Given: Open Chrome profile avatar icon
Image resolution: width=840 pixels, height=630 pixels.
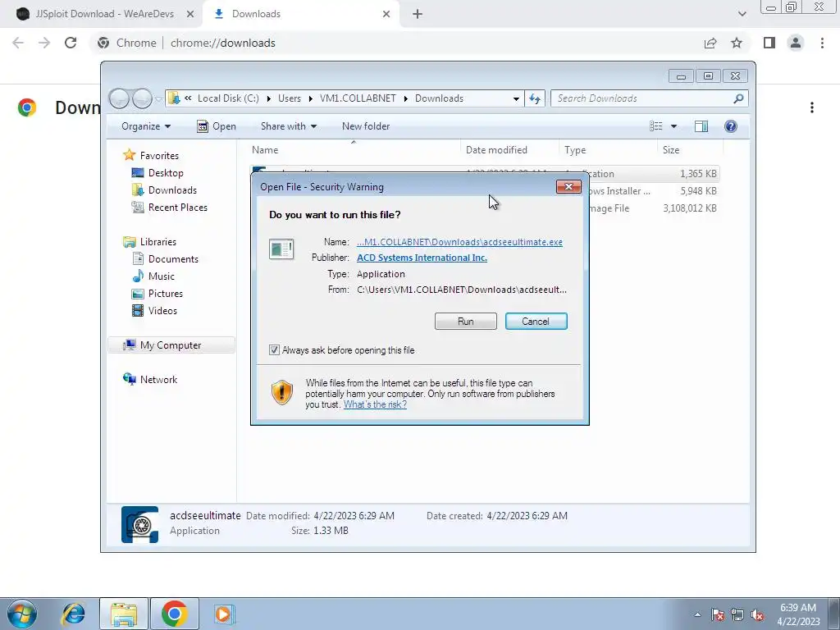Looking at the screenshot, I should (796, 43).
